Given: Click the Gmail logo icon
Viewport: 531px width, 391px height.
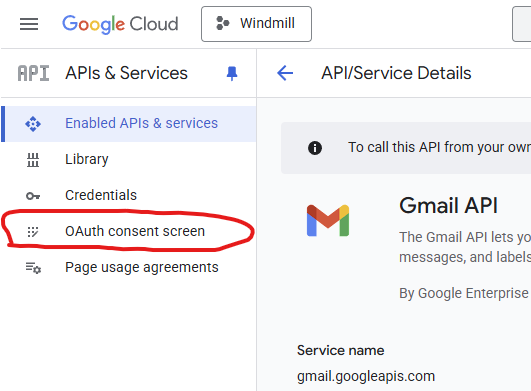Looking at the screenshot, I should tap(328, 220).
